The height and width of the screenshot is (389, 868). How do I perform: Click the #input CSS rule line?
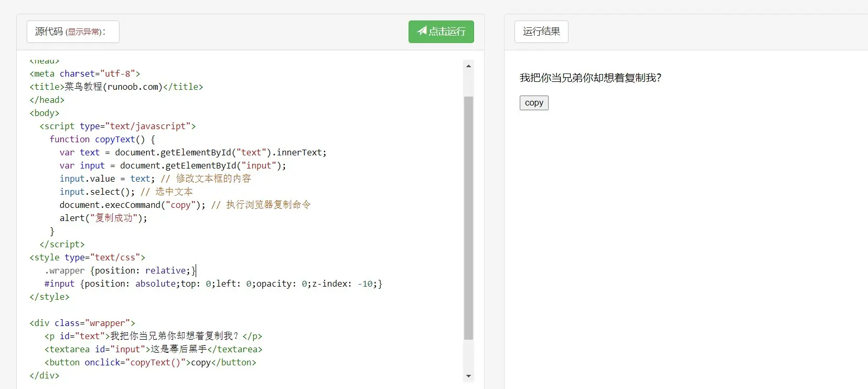(213, 283)
